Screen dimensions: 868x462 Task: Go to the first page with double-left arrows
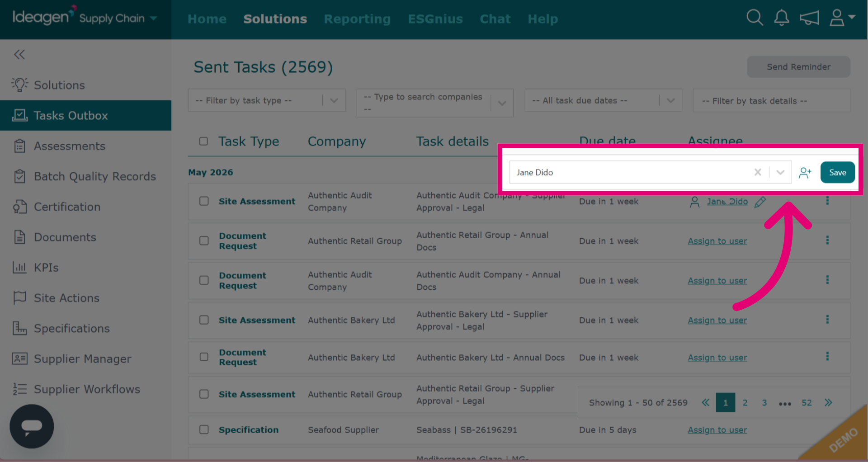[x=705, y=402]
